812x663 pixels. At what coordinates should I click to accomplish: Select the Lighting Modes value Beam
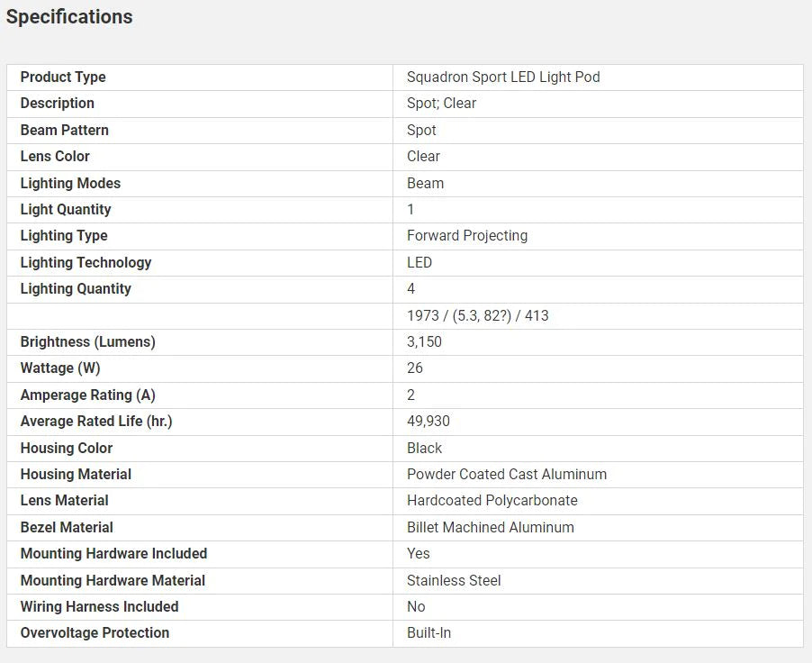[425, 183]
